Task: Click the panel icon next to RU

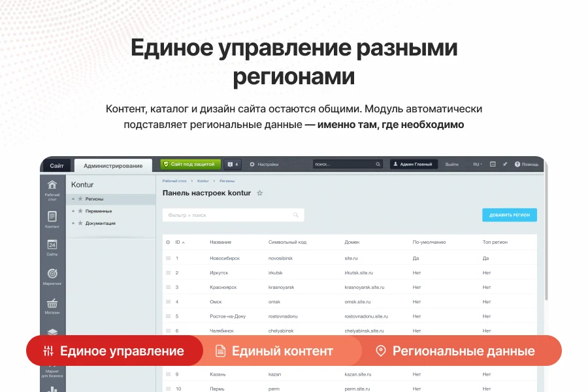Action: 493,164
